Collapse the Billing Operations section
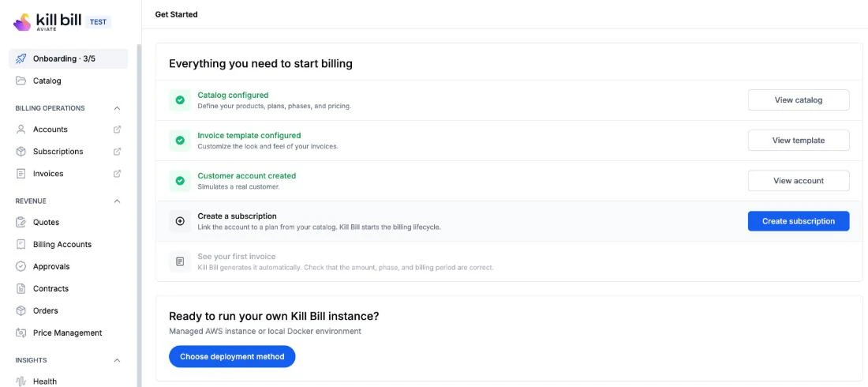Viewport: 868px width, 387px height. click(117, 108)
